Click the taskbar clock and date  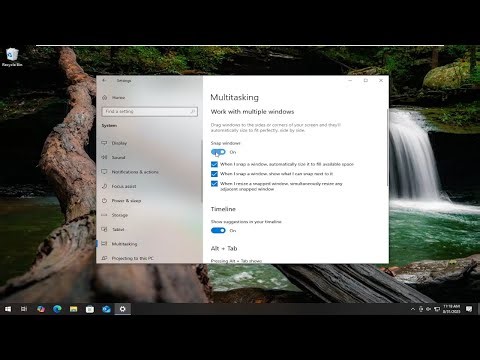pos(451,309)
